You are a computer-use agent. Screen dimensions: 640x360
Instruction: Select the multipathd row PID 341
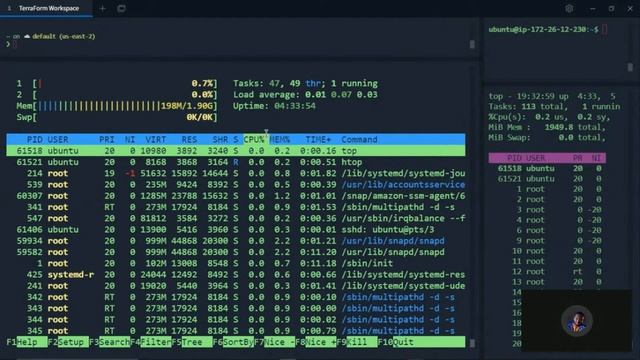click(x=236, y=207)
